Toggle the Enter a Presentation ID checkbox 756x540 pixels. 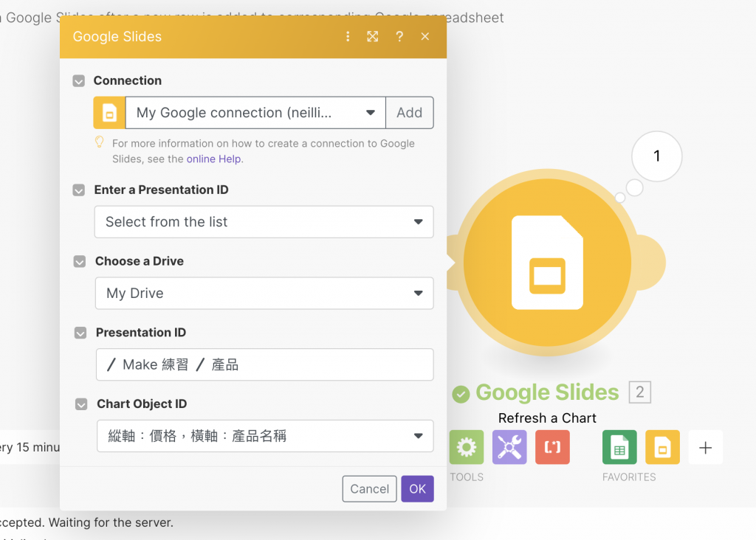click(78, 190)
